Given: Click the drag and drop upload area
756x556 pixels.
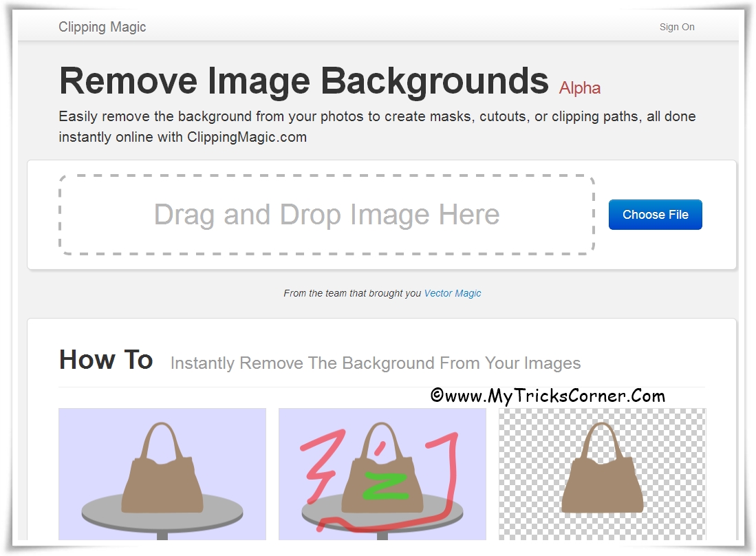Looking at the screenshot, I should (327, 215).
